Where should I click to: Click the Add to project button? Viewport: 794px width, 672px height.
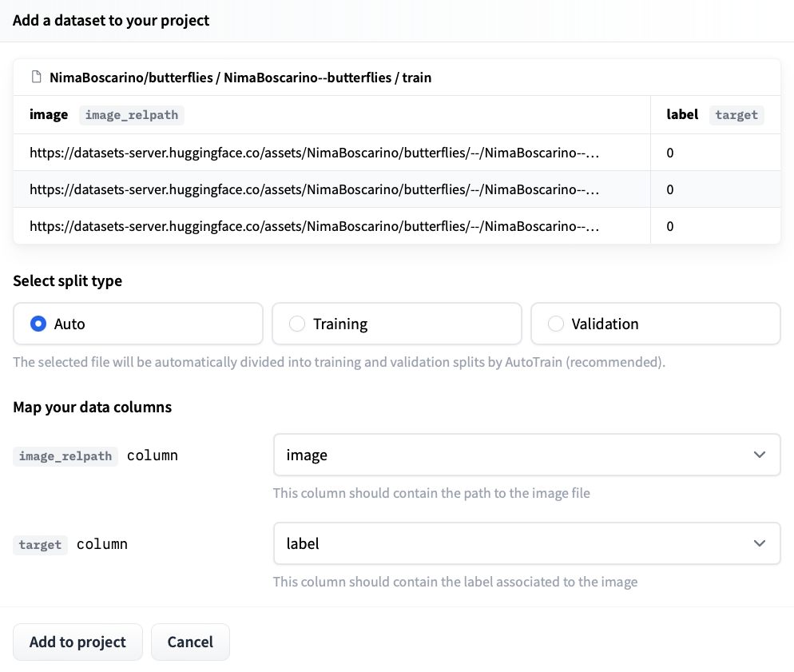77,642
